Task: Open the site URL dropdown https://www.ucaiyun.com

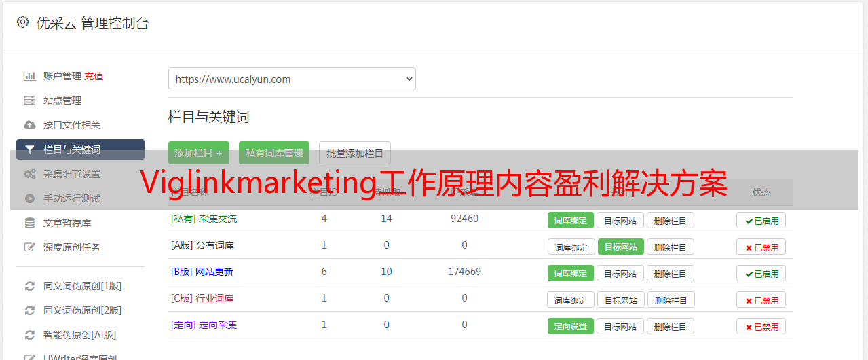Action: tap(292, 79)
